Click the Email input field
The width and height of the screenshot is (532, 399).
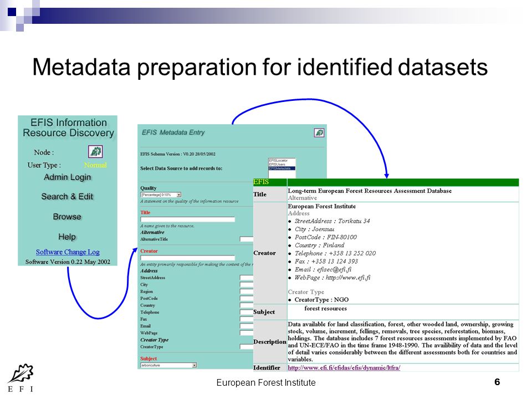[246, 326]
